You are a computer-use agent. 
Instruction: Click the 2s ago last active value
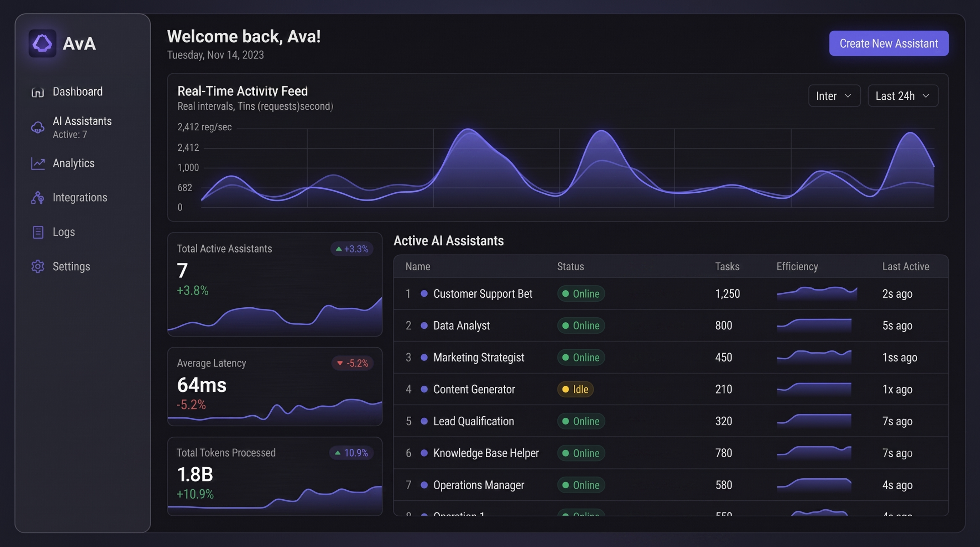click(897, 294)
